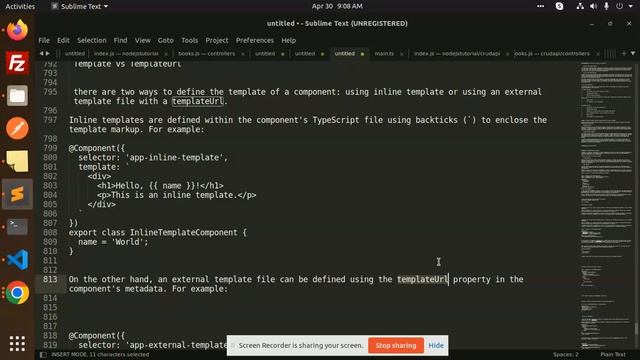This screenshot has height=360, width=640.
Task: Open the Goto menu
Action: point(166,40)
